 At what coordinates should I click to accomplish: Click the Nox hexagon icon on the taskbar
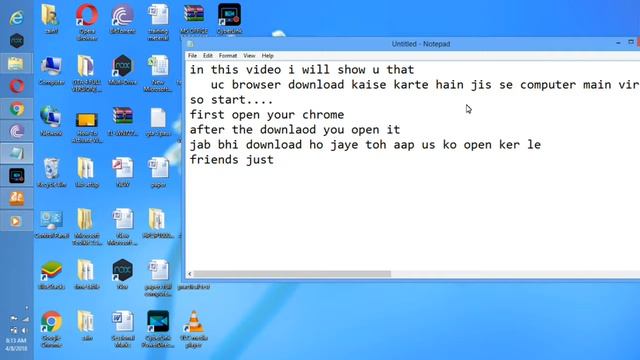(x=17, y=41)
